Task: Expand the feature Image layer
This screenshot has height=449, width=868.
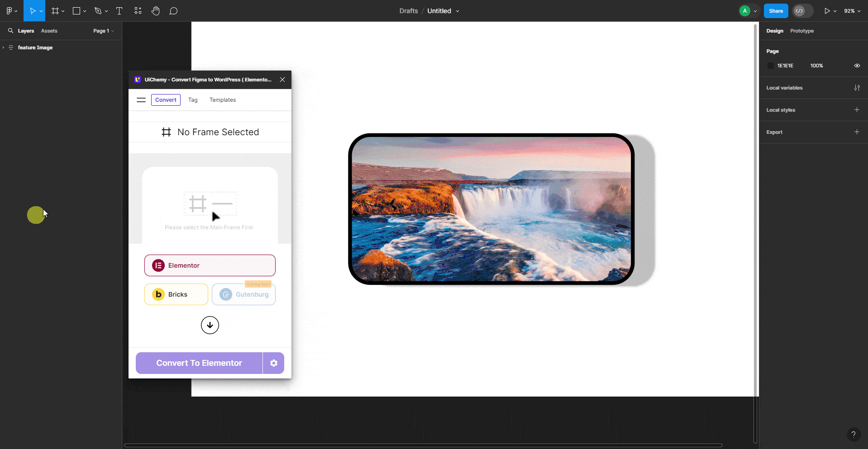Action: pyautogui.click(x=4, y=47)
